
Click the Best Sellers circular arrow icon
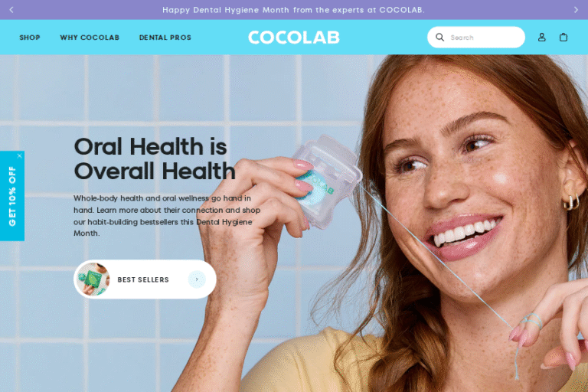click(197, 279)
